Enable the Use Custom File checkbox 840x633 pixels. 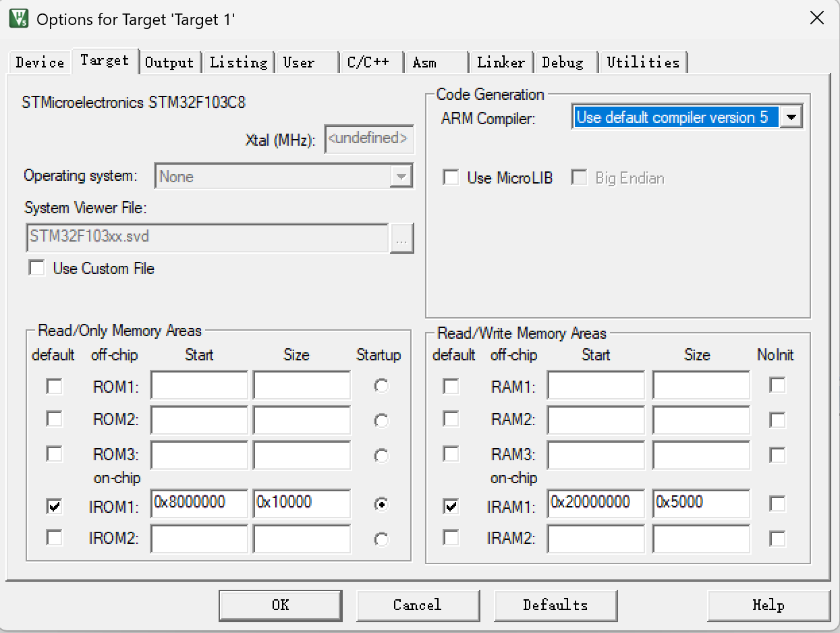pyautogui.click(x=36, y=268)
